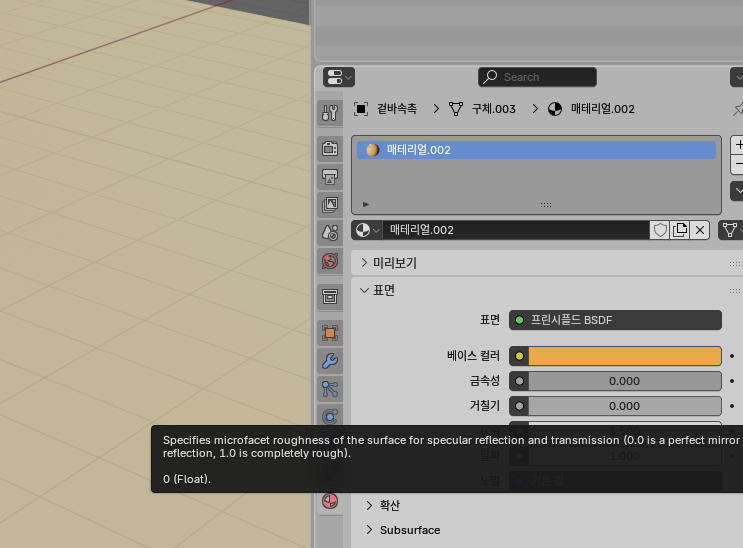Open the Object properties tab
Screen dimensions: 743x548
coord(330,333)
